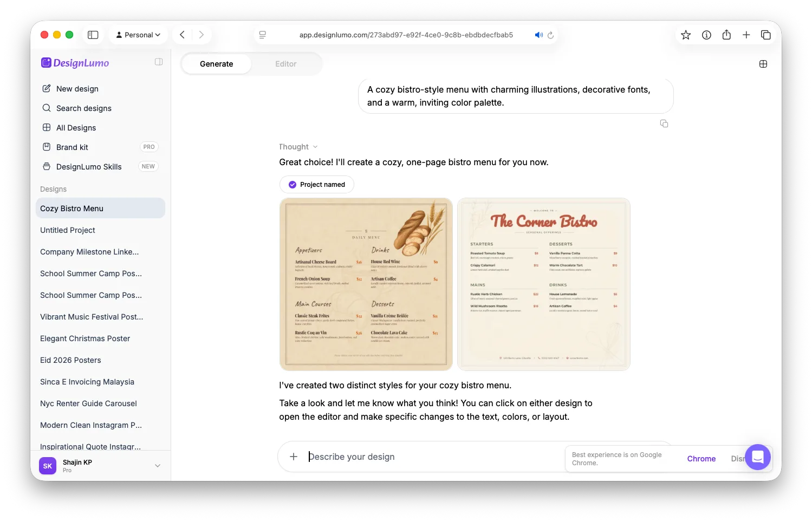This screenshot has width=812, height=521.
Task: Expand the Shajin KP account menu
Action: point(158,466)
